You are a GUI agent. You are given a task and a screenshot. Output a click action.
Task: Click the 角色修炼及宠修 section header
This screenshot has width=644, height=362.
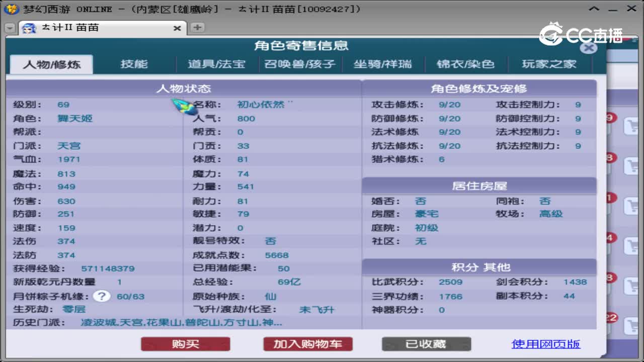pyautogui.click(x=479, y=88)
